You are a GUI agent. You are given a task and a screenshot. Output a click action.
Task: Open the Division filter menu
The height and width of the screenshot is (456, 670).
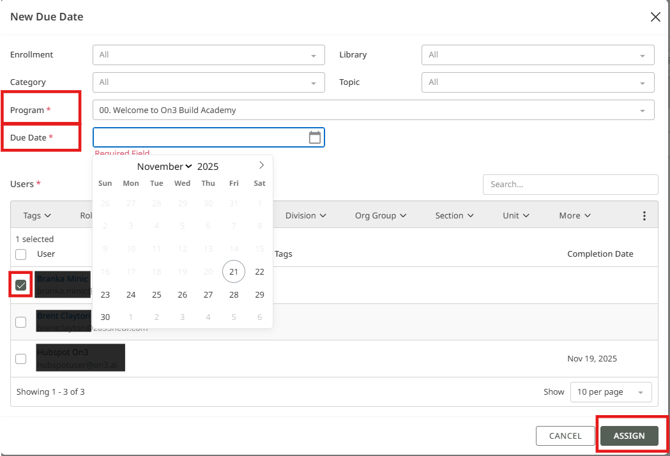(x=305, y=216)
